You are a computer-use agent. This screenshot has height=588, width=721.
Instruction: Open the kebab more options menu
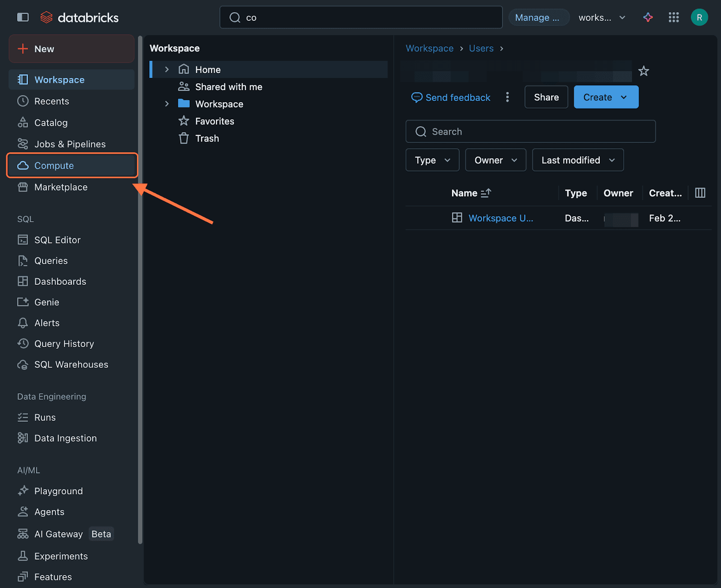coord(507,97)
